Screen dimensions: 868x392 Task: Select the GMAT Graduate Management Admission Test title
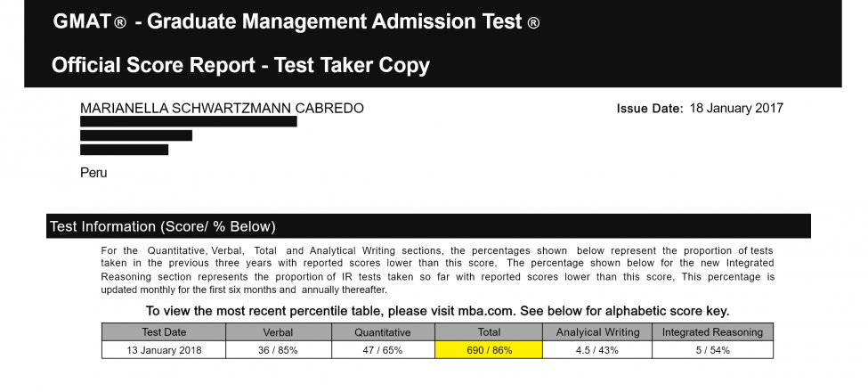[296, 22]
